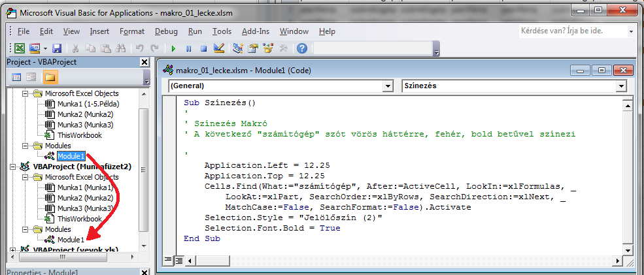The height and width of the screenshot is (275, 644).
Task: Click Project tree vertical scrollbar up arrow
Action: click(143, 93)
